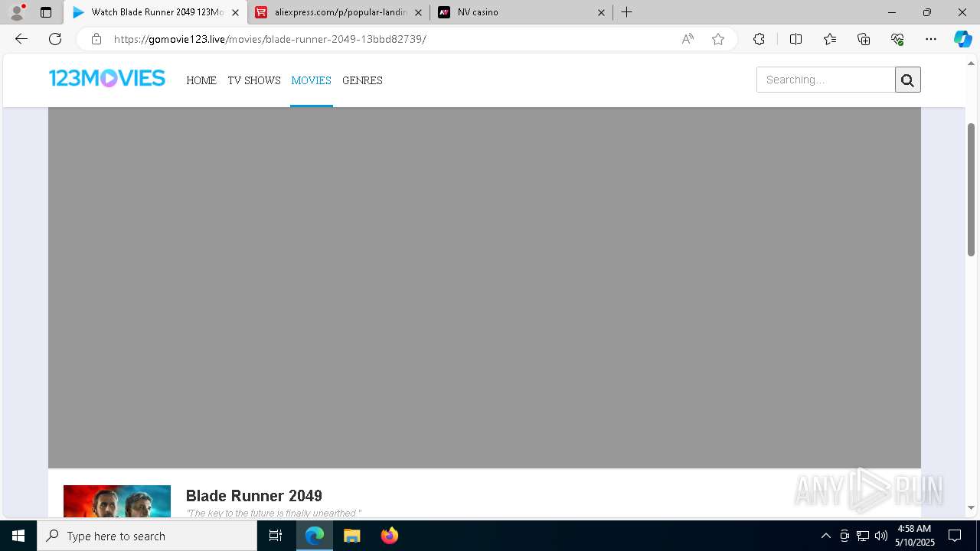Open the clock and date flyout
This screenshot has width=980, height=551.
click(x=915, y=536)
